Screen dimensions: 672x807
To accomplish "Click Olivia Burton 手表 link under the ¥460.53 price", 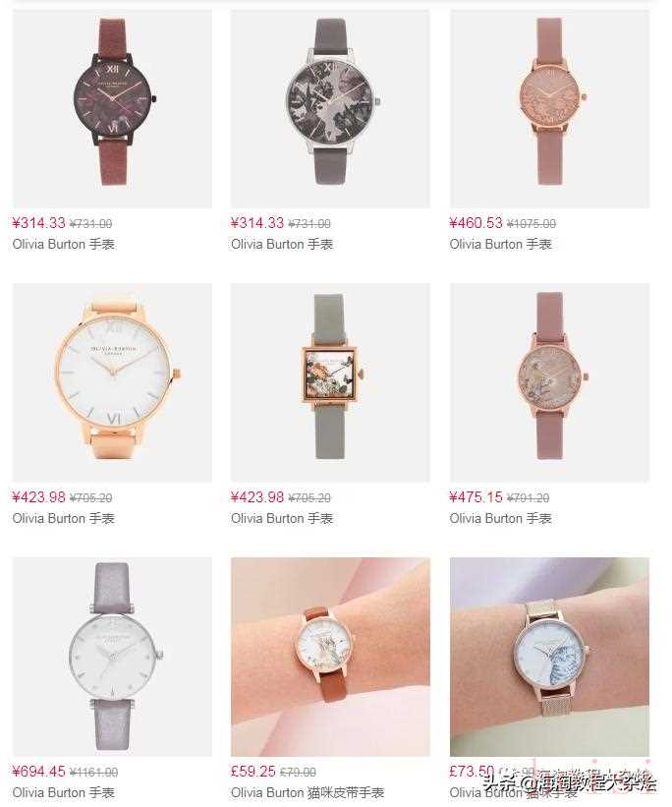I will coord(501,244).
